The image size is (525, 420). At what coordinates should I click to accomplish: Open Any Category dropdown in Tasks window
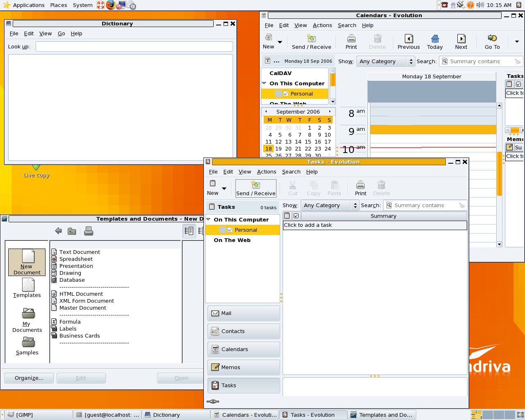(x=330, y=205)
